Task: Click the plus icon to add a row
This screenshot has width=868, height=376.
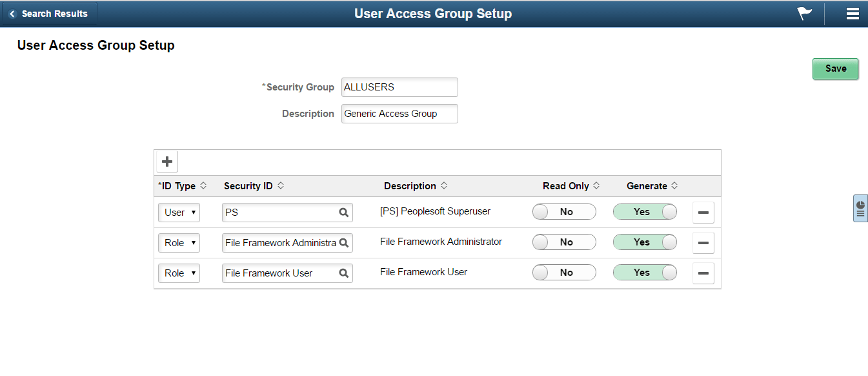Action: [x=167, y=162]
